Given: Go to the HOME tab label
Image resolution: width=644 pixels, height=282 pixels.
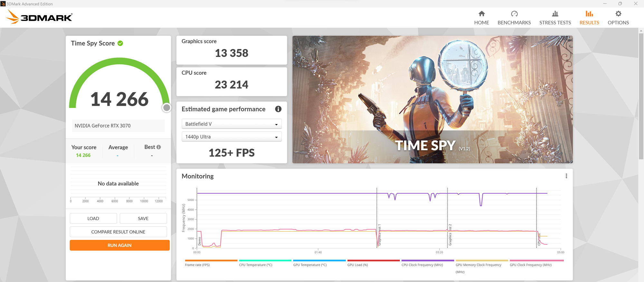Looking at the screenshot, I should (481, 23).
